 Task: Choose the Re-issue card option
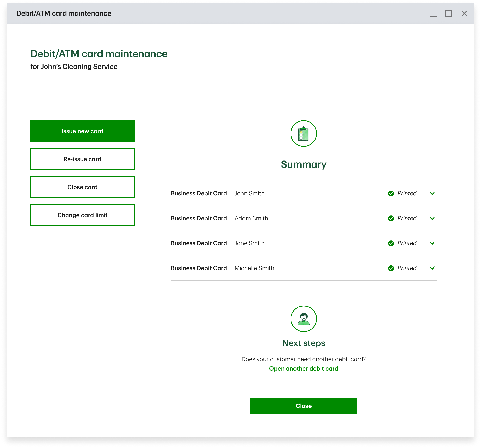(x=82, y=159)
